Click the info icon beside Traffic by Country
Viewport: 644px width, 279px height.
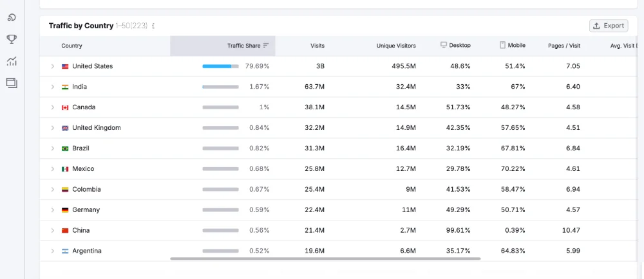(153, 26)
